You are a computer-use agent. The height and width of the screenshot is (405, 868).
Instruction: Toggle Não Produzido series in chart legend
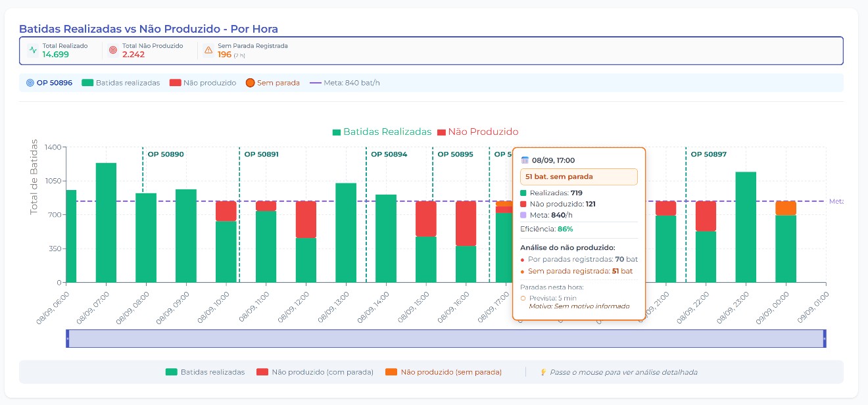(477, 132)
